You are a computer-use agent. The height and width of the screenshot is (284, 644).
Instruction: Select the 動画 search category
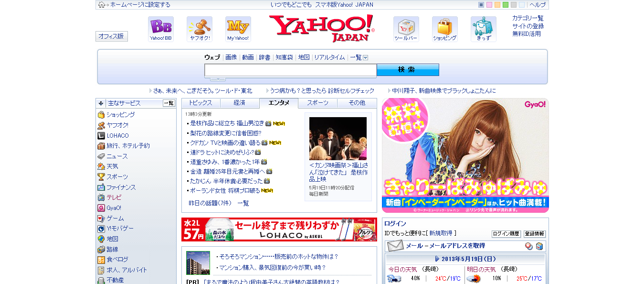click(x=248, y=57)
